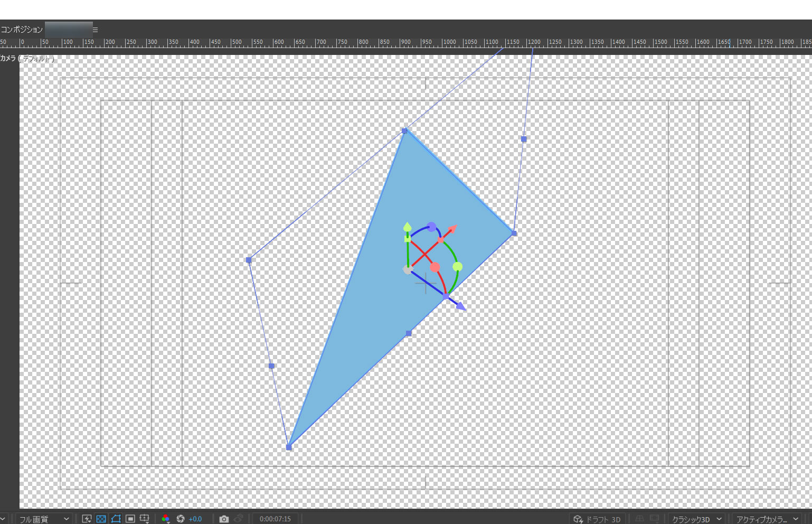This screenshot has width=812, height=524.
Task: Open the composition panel hamburger menu
Action: pos(95,30)
